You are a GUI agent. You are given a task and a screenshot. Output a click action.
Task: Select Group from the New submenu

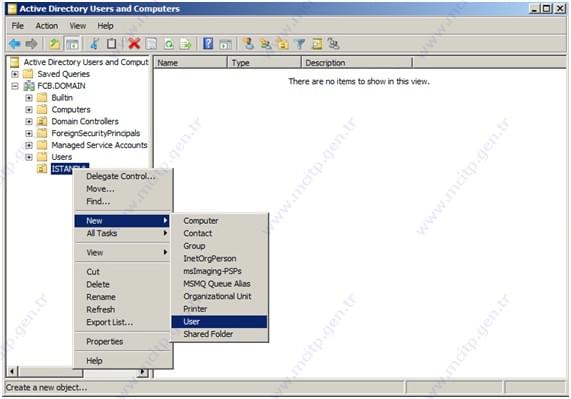(219, 246)
